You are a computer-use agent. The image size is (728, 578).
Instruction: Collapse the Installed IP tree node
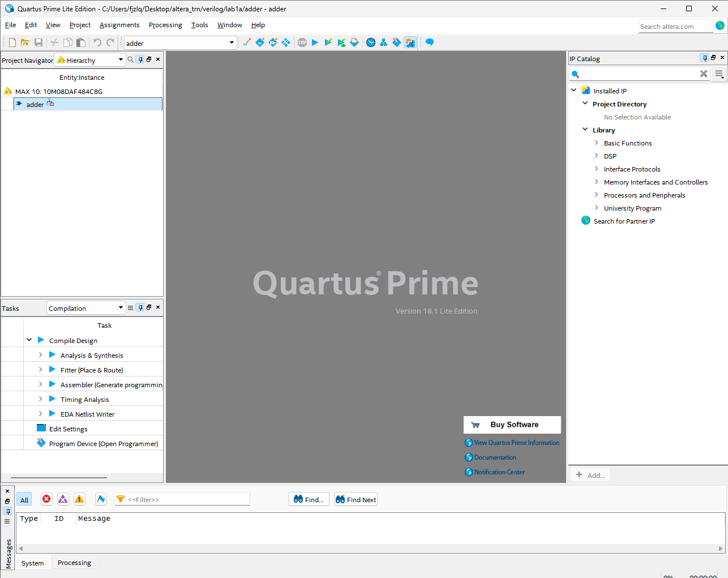(573, 90)
